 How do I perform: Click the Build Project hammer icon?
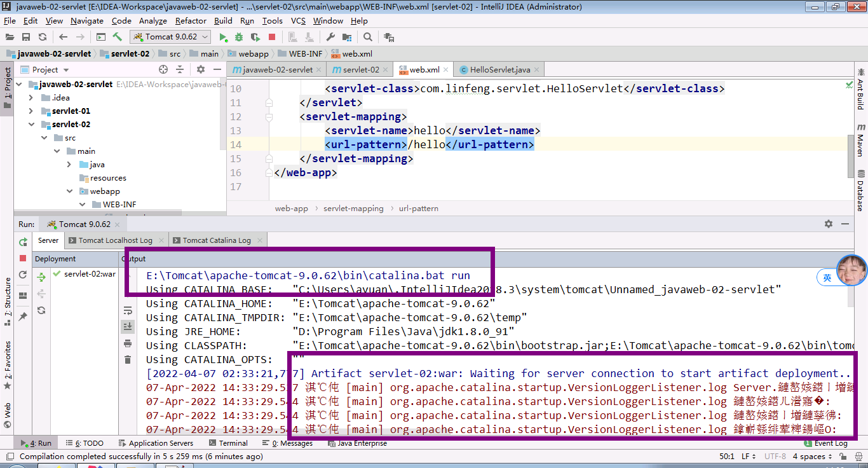tap(117, 37)
